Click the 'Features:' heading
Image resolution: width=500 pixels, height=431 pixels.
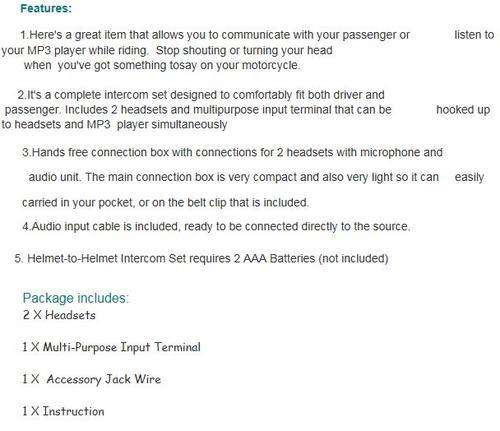point(46,8)
